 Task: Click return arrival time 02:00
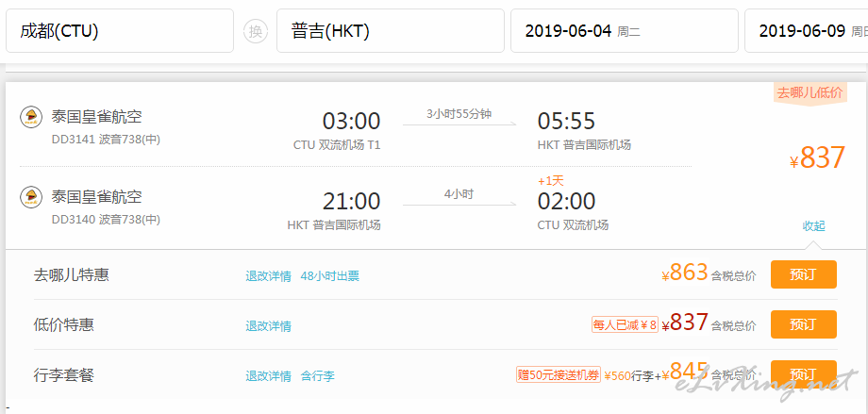tap(566, 202)
